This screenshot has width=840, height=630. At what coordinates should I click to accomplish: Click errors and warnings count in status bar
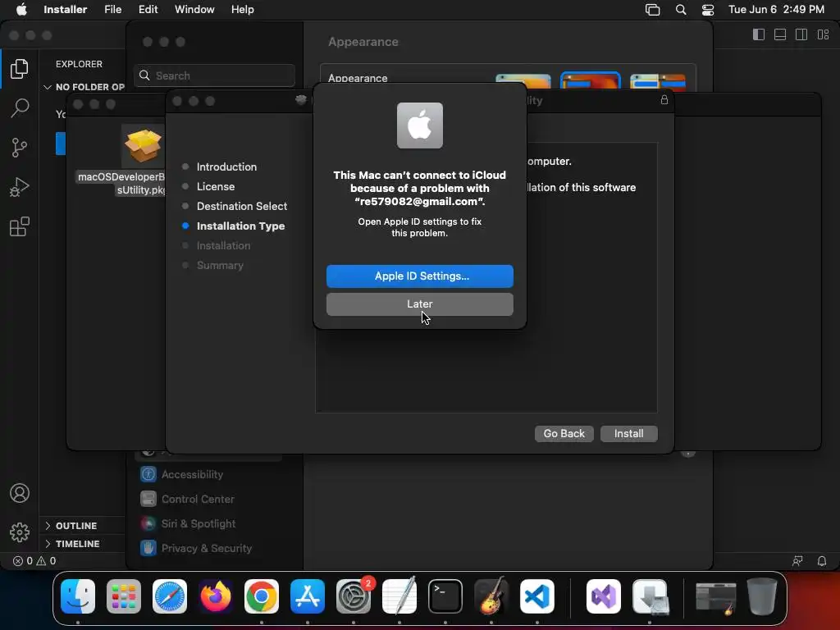(34, 561)
